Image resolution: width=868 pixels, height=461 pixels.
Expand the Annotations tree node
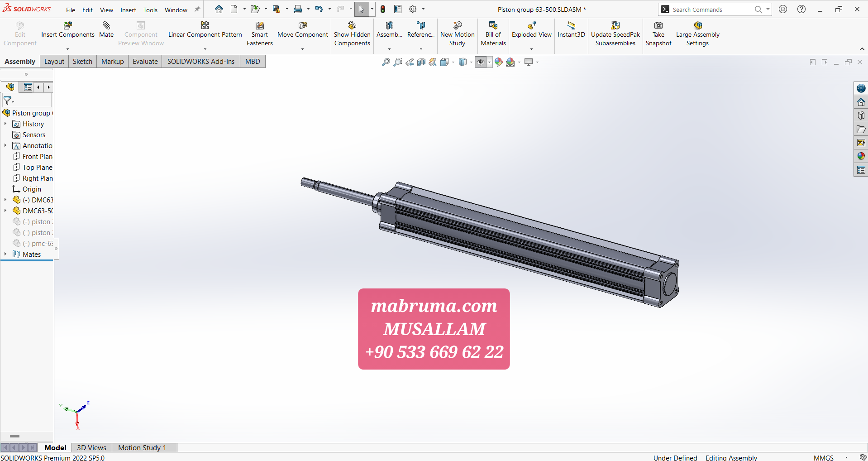pos(5,145)
